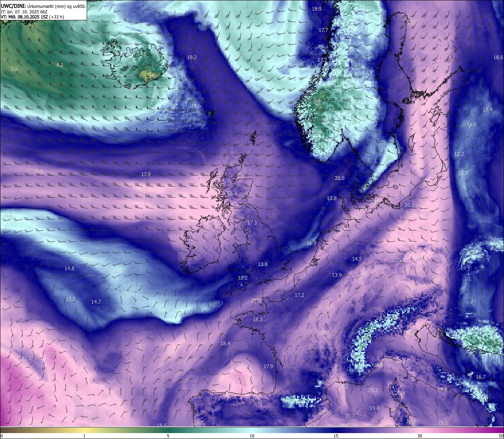Click the 50 tick on the color scale
The image size is (504, 439).
501,436
